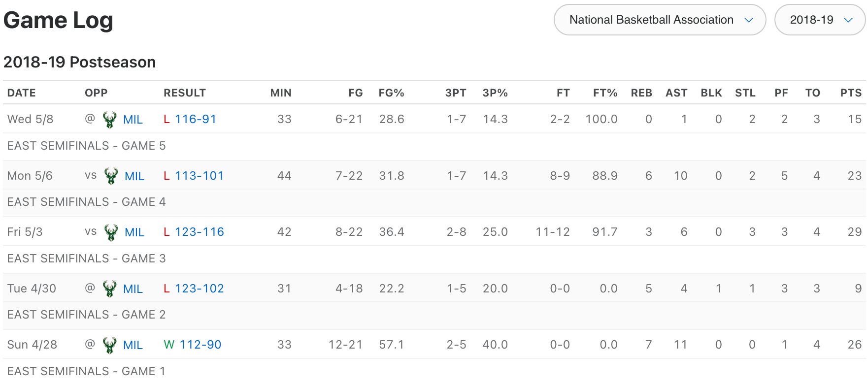Viewport: 868px width, 385px height.
Task: Open the 2018-19 season dropdown
Action: click(x=820, y=20)
